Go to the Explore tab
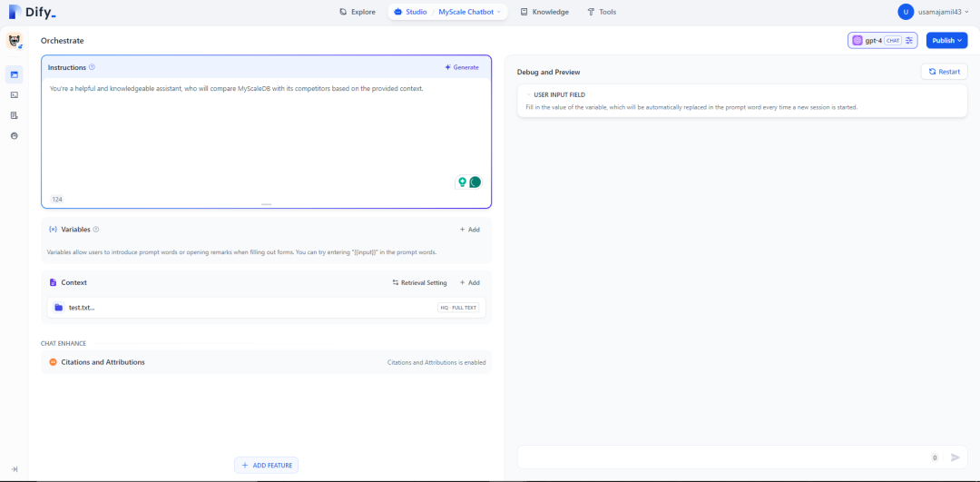The width and height of the screenshot is (980, 482). (x=357, y=12)
